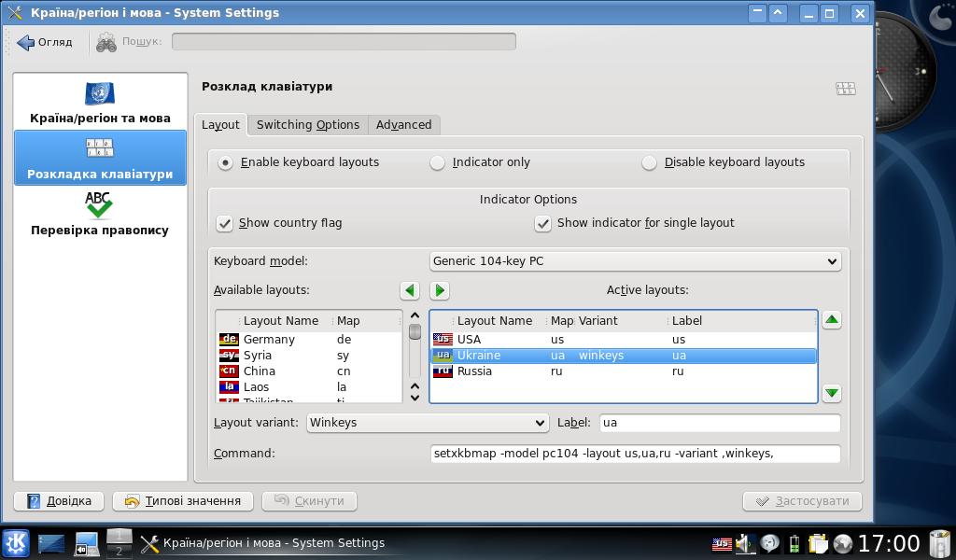Select the Russia layout row

click(x=623, y=371)
